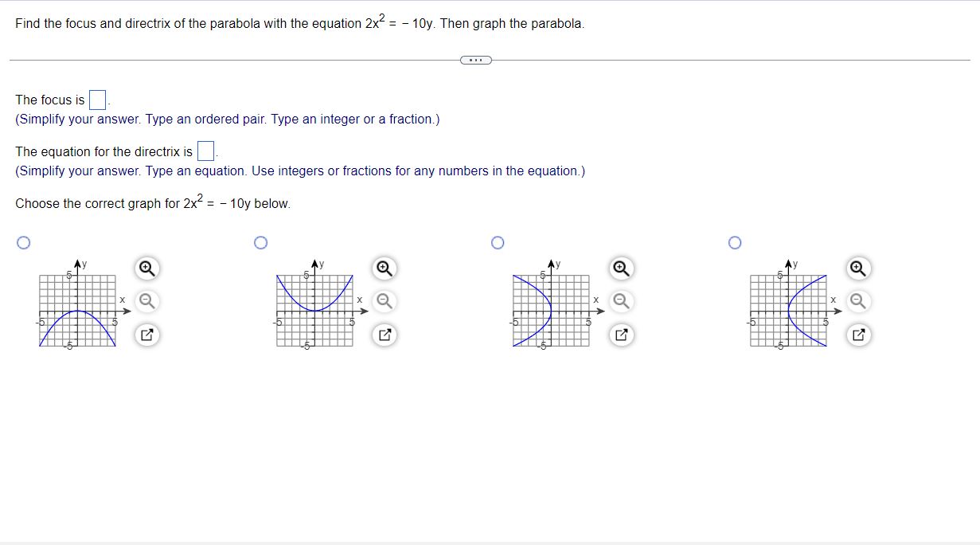Zoom in on the fourth graph option
980x545 pixels.
[x=857, y=269]
